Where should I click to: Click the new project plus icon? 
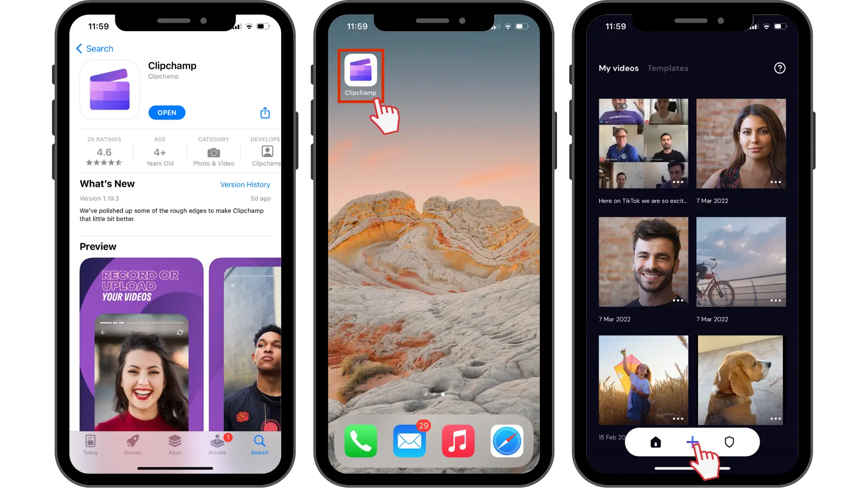coord(693,442)
